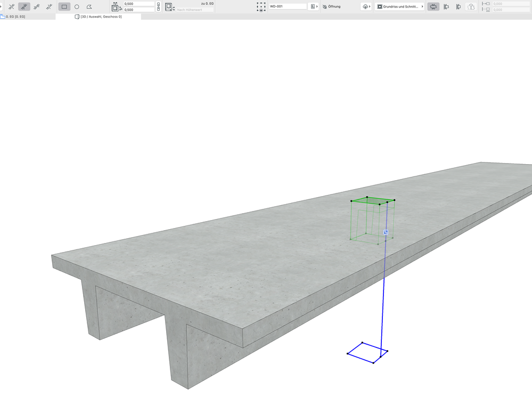Click the 'Nach Höhenwert' field
Screen dimensions: 532x405
(195, 10)
